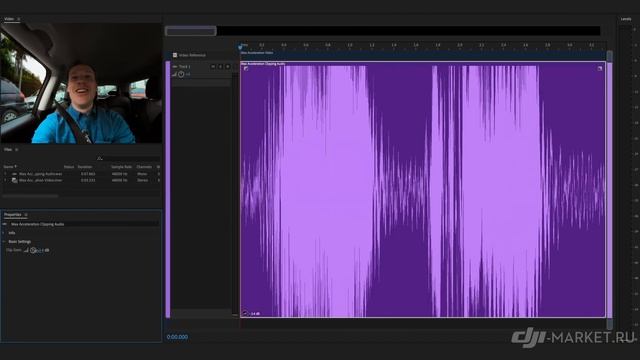Solo Track 1 with the S button

pyautogui.click(x=220, y=67)
